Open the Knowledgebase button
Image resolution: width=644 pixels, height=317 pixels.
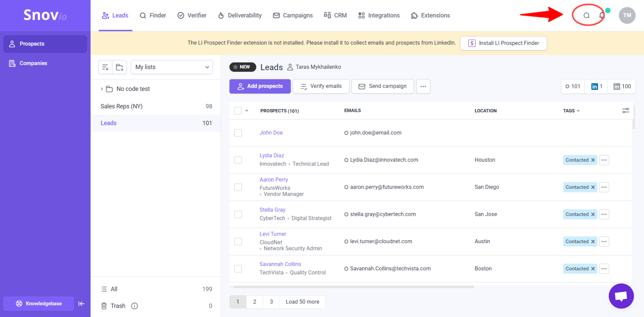pos(39,304)
